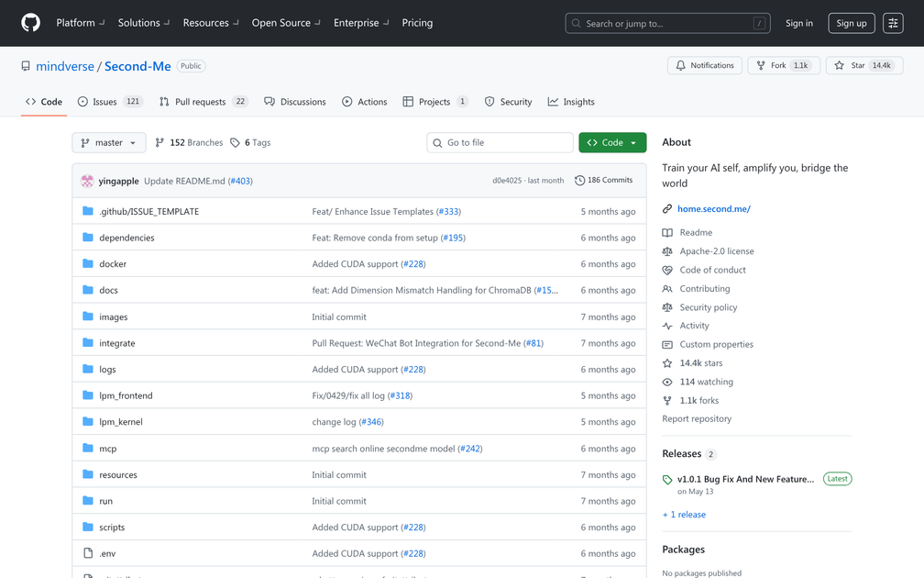
Task: Expand the Platform menu in header
Action: (81, 23)
